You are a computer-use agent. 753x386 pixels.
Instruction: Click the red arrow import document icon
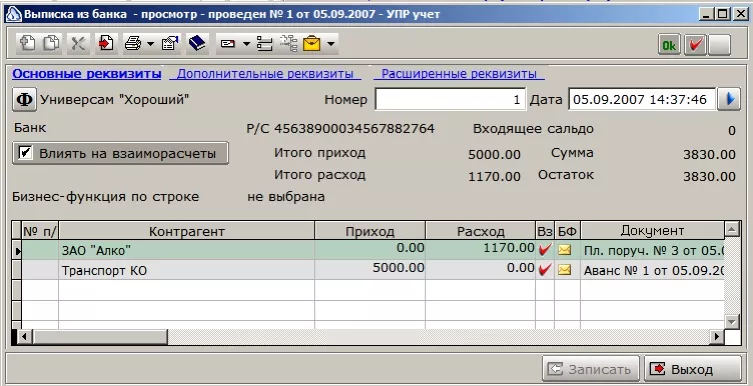105,44
